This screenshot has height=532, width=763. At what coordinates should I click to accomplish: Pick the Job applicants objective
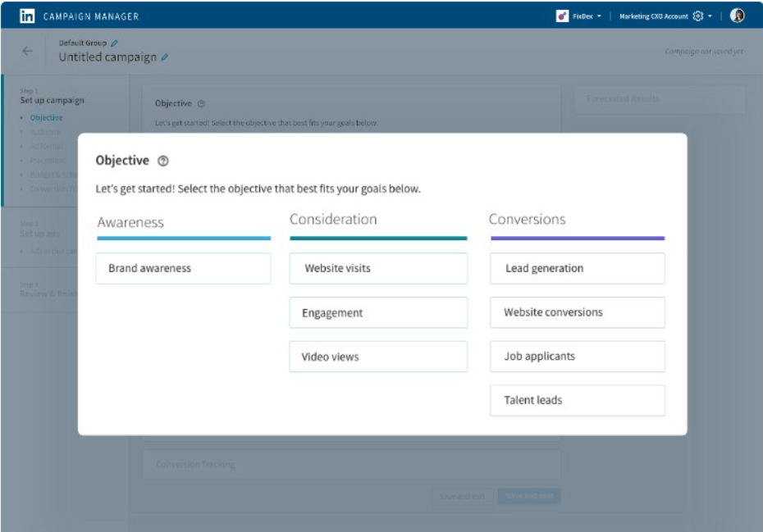(x=577, y=357)
